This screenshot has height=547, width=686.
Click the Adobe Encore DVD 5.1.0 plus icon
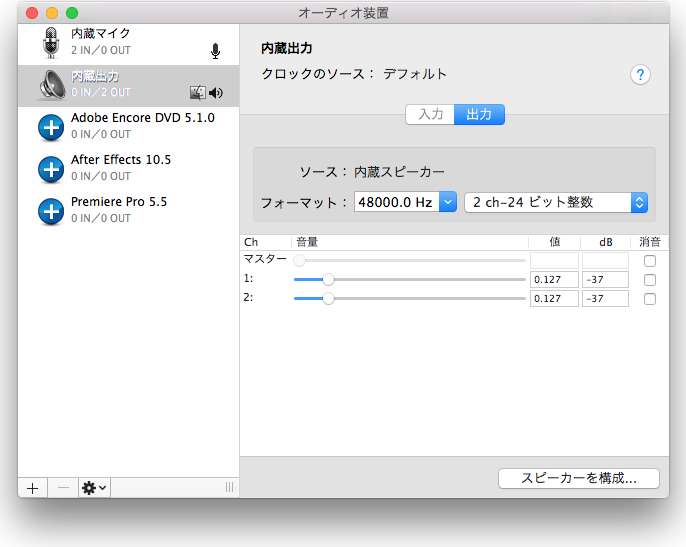point(51,128)
